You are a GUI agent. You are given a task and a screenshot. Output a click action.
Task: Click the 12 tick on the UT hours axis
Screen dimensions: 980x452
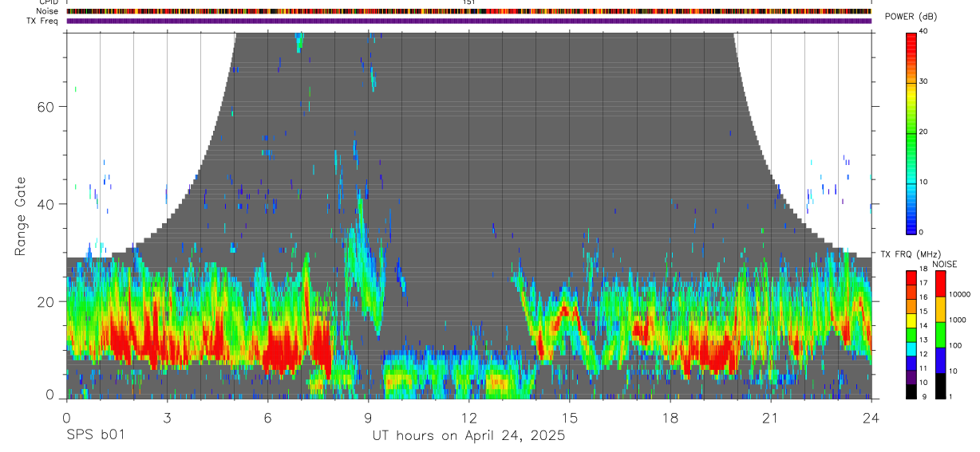(468, 418)
